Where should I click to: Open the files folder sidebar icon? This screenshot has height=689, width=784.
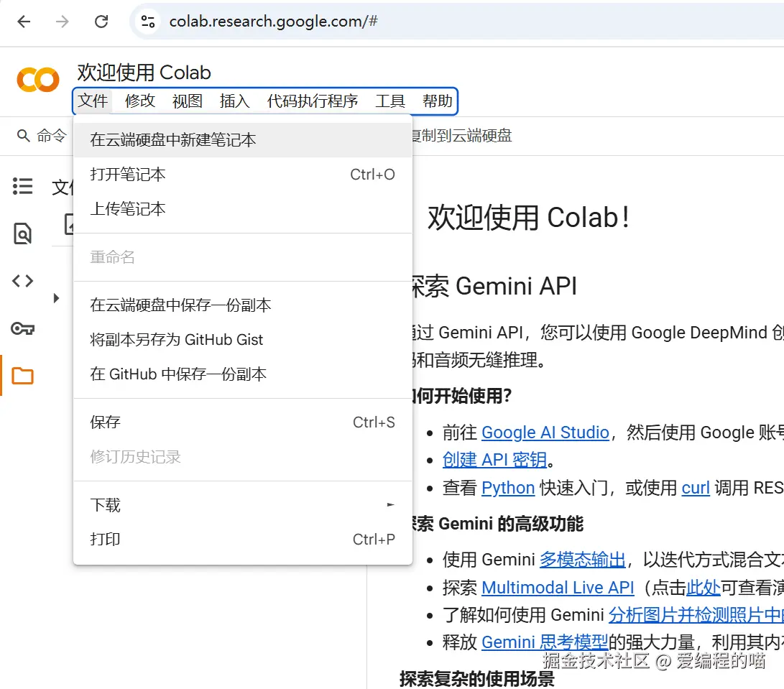(x=22, y=376)
